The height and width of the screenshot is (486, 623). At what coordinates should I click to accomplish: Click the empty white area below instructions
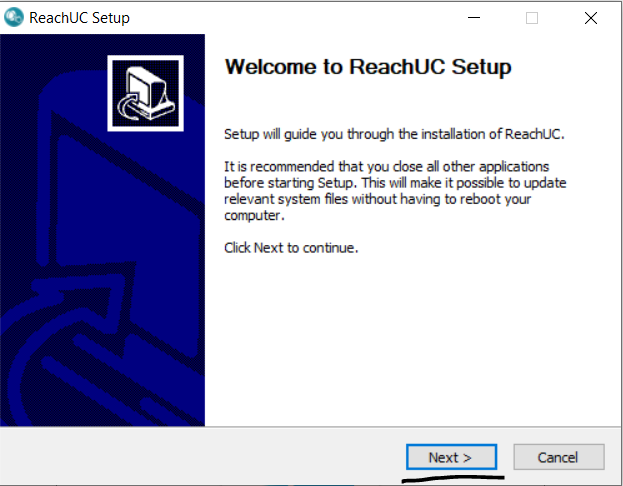(410, 340)
